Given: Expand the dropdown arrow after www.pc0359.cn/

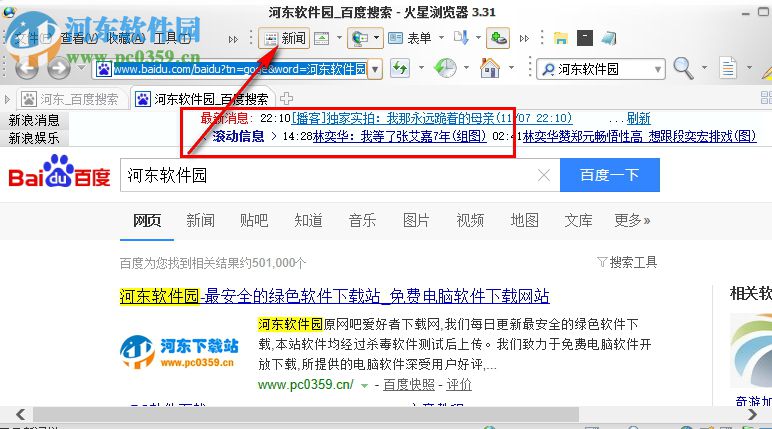Looking at the screenshot, I should (364, 386).
